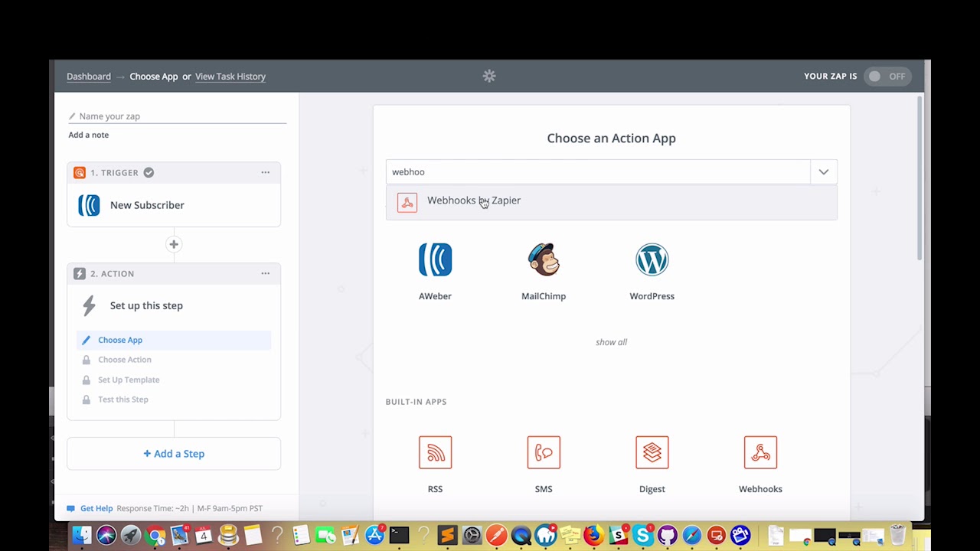Click the Name your zap field
This screenshot has width=980, height=551.
[x=177, y=116]
